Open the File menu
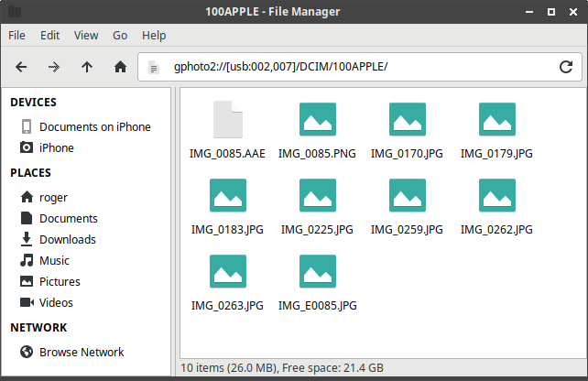The height and width of the screenshot is (381, 588). 16,35
